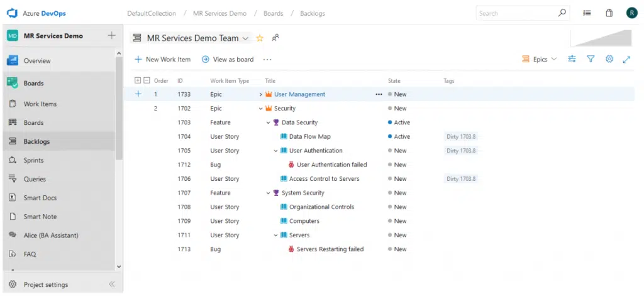
Task: Open the shopping bag marketplace icon
Action: tap(609, 13)
